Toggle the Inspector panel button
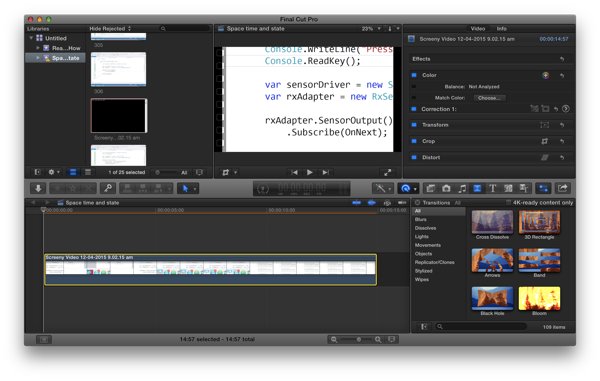Viewport: 600px width, 381px height. coord(543,188)
